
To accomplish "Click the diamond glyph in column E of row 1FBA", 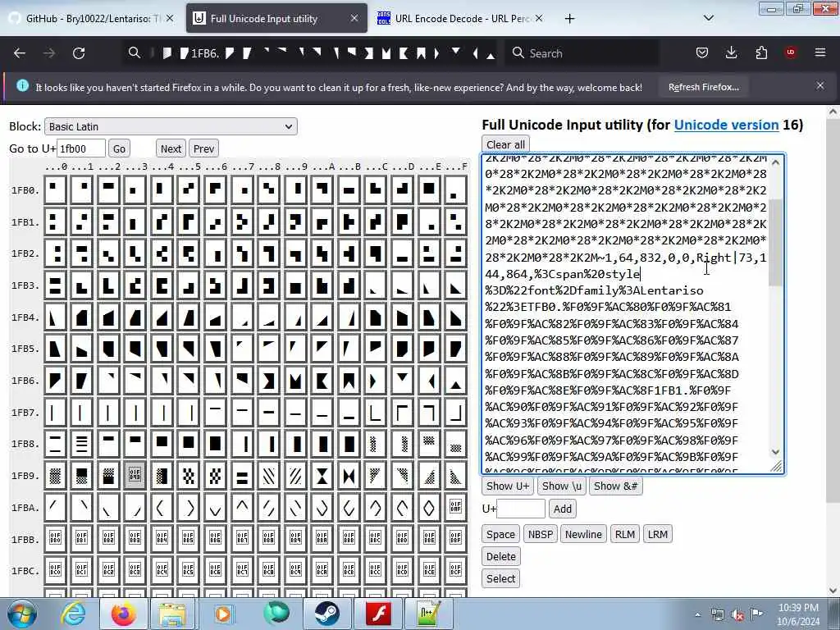I will point(428,507).
